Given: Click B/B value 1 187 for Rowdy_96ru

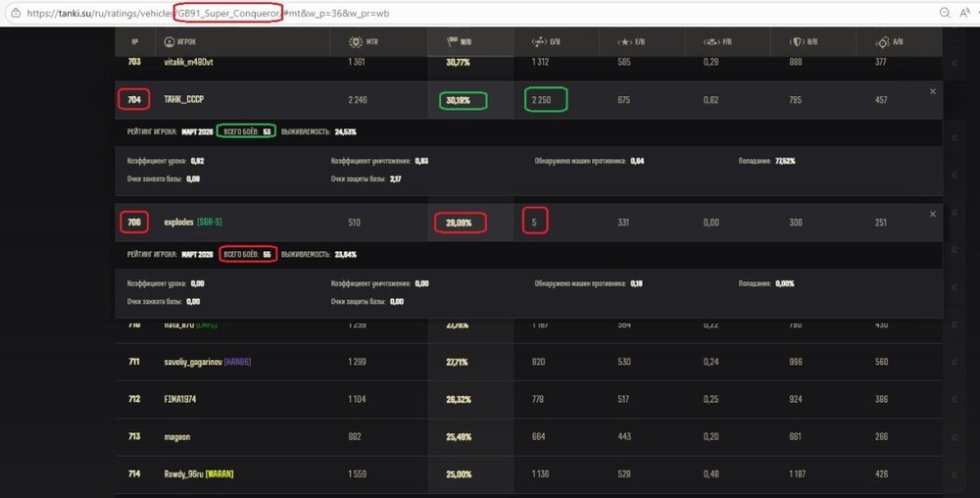Looking at the screenshot, I should [797, 474].
